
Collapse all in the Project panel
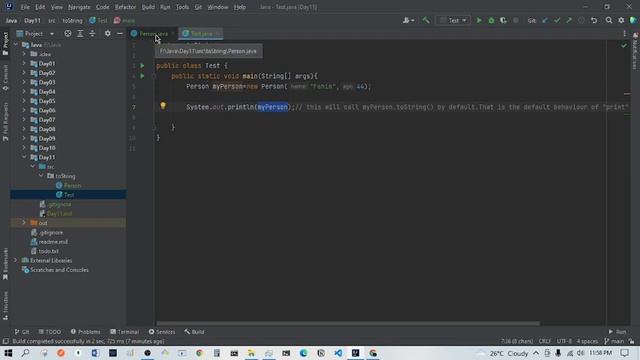(92, 33)
